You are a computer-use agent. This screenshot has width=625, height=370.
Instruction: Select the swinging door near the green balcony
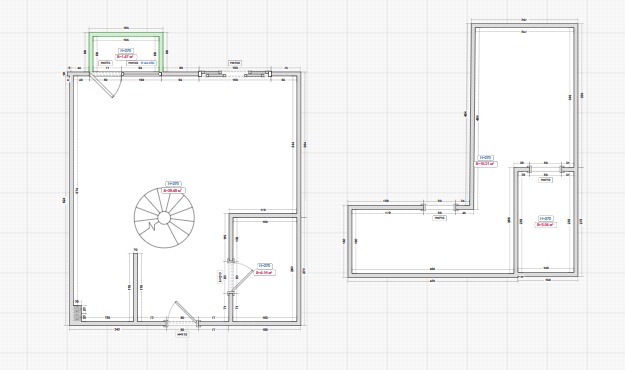pyautogui.click(x=105, y=85)
